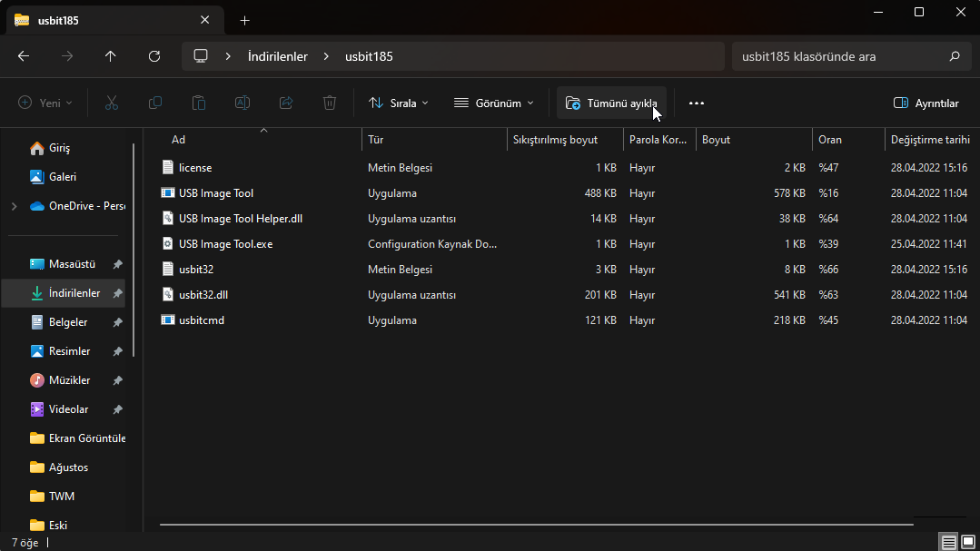Open a new tab with plus button
The width and height of the screenshot is (980, 551).
click(244, 20)
